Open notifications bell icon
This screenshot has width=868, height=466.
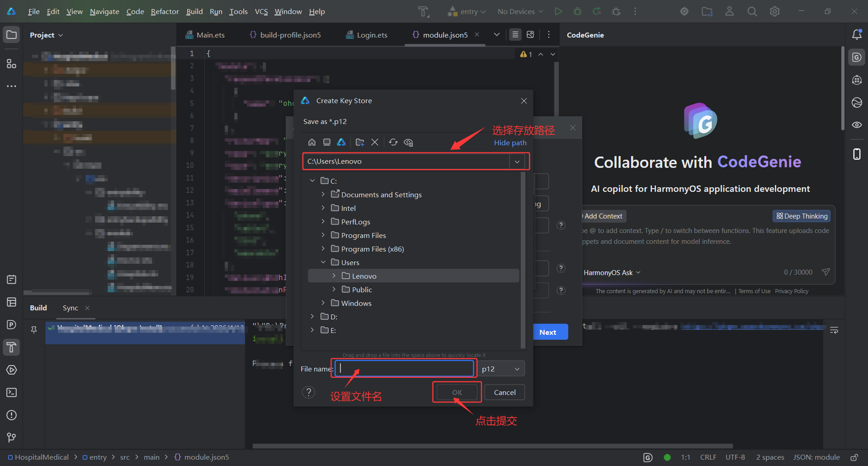tap(857, 34)
